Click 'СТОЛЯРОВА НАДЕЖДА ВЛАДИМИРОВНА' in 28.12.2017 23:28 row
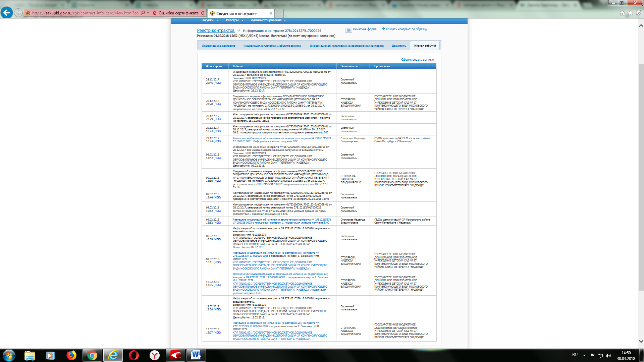Screen dimensions: 644x362 (x=351, y=103)
